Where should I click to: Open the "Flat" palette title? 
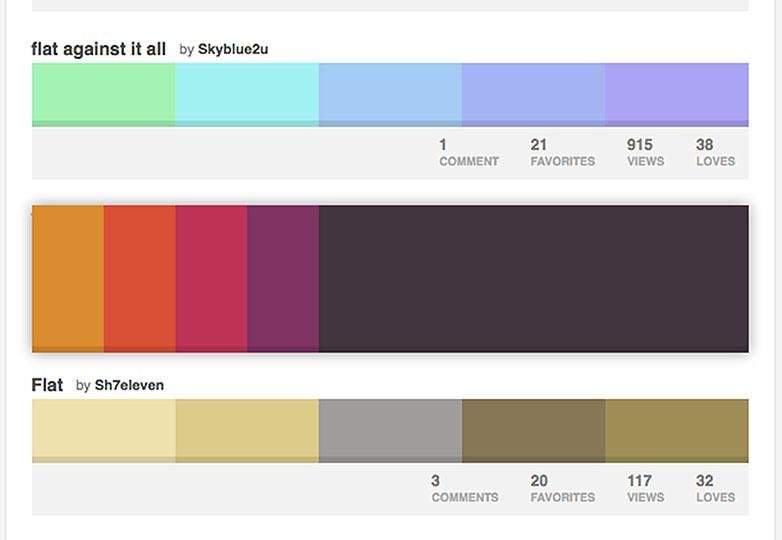47,385
